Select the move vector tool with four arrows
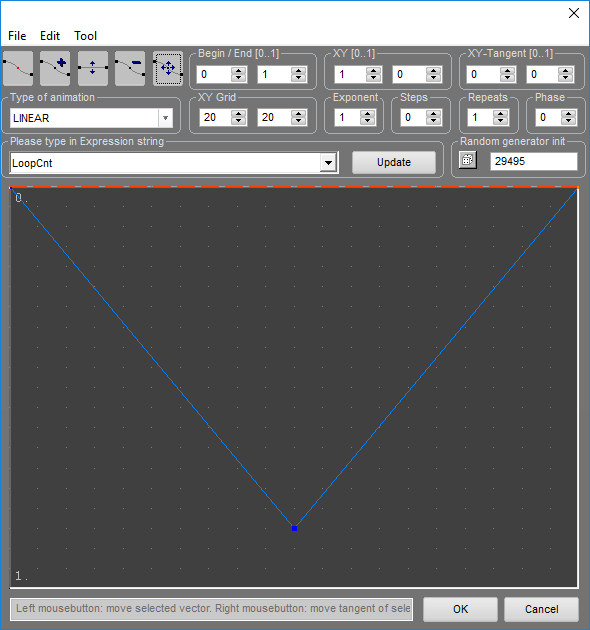The width and height of the screenshot is (590, 630). (x=168, y=68)
